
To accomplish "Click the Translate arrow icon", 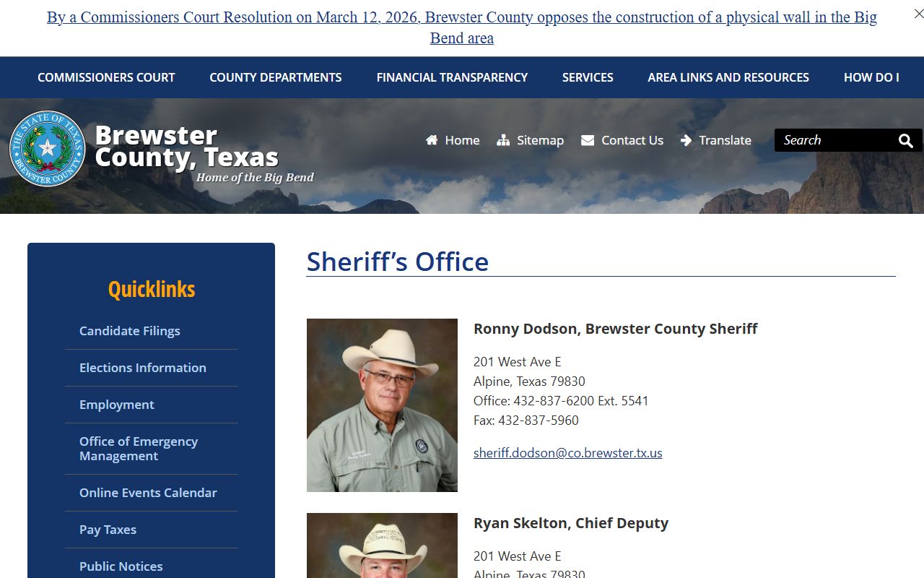I will pos(686,140).
